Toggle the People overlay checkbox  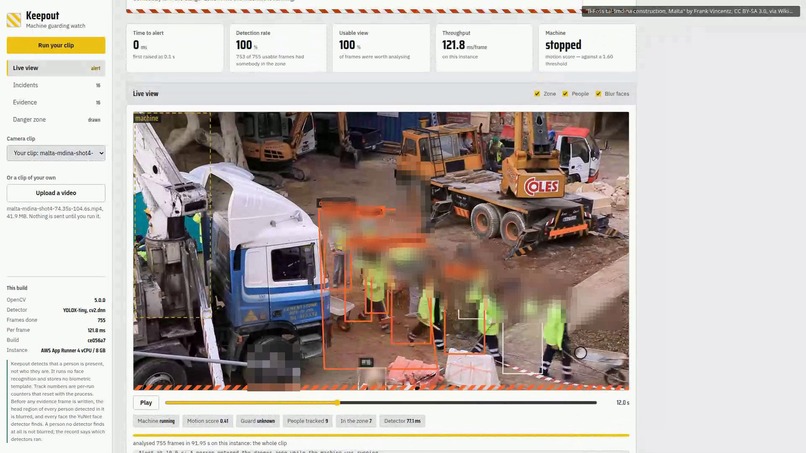[x=565, y=94]
